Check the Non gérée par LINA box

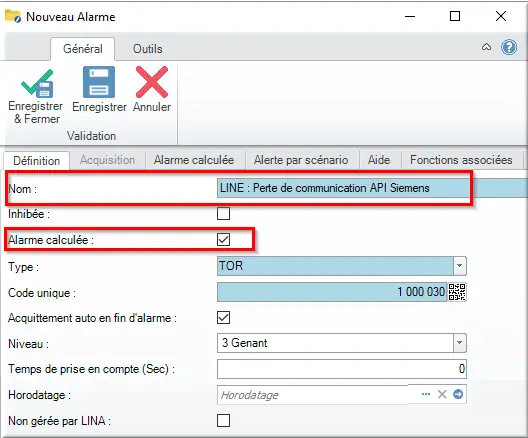224,420
